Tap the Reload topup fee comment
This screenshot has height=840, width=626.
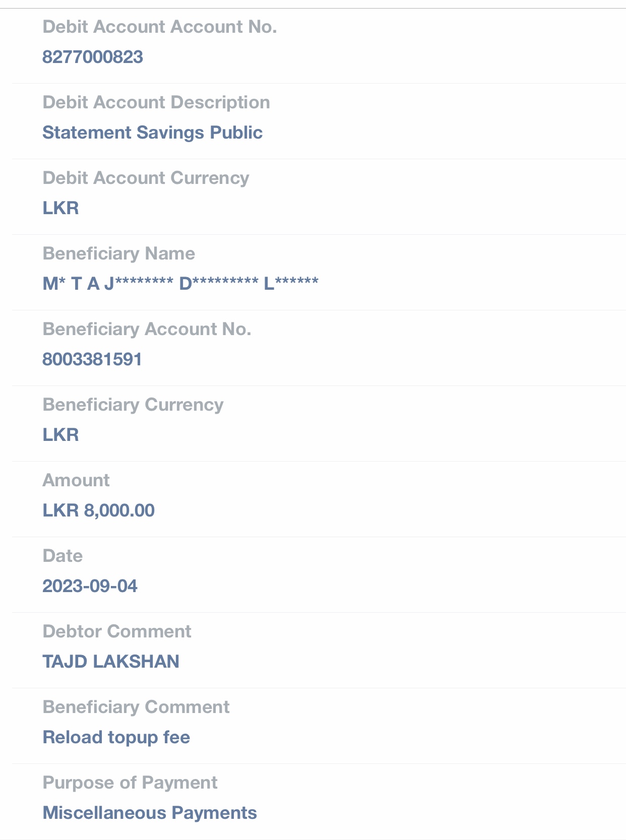[x=116, y=737]
